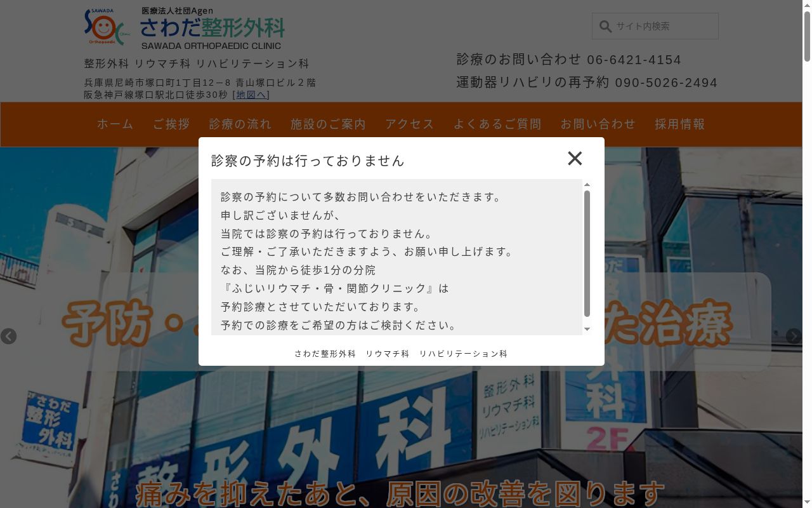Select アクセス in the navigation bar
The image size is (812, 508).
click(x=410, y=124)
